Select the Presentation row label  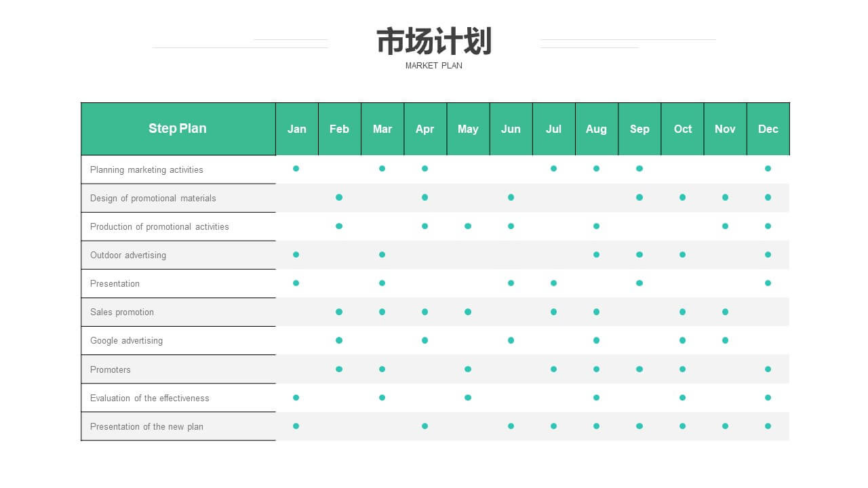[115, 283]
